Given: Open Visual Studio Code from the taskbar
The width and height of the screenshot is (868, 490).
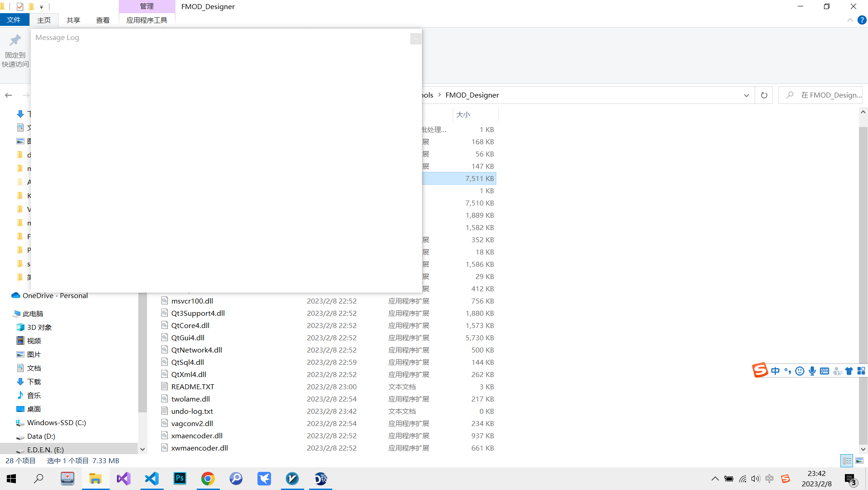Looking at the screenshot, I should coord(152,479).
